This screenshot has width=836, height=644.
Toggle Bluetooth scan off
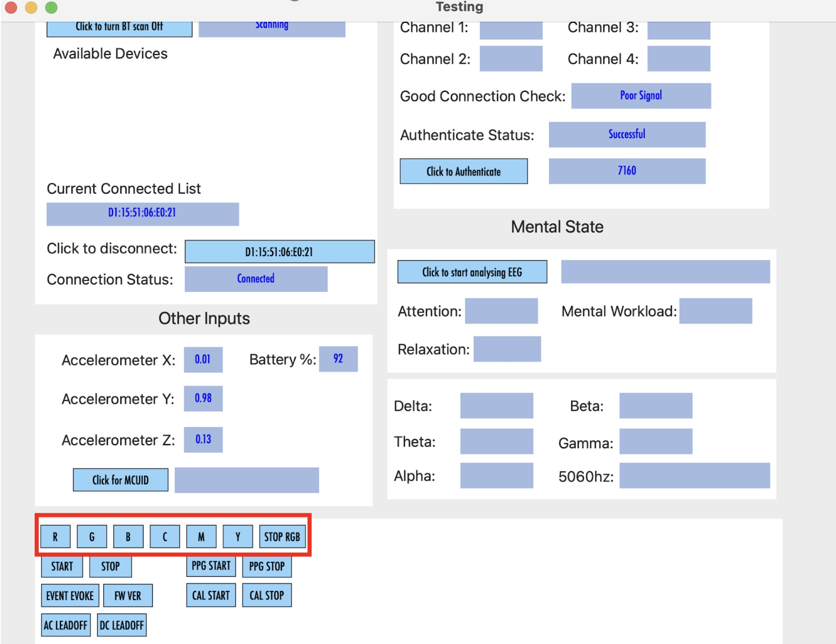(x=119, y=27)
